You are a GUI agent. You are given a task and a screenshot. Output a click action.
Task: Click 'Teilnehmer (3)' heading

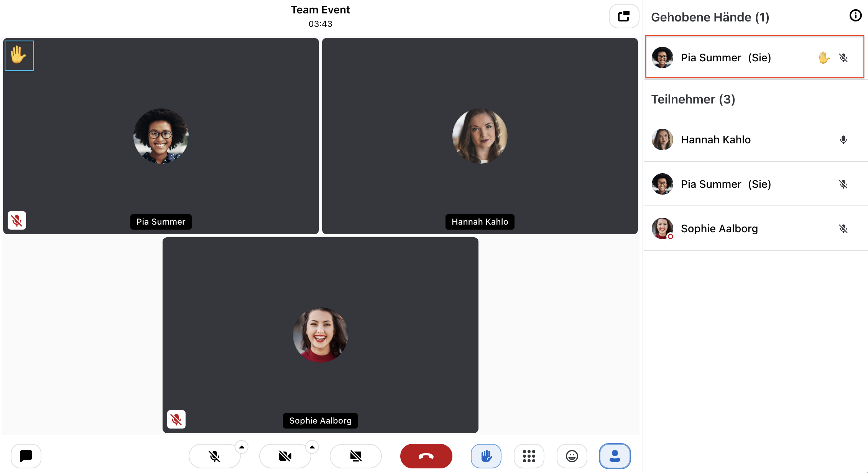click(x=693, y=99)
